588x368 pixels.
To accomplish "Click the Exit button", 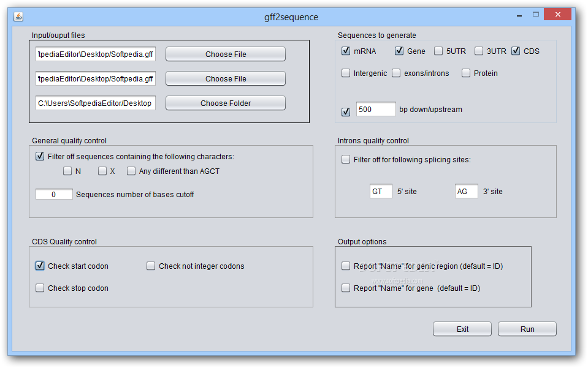I will pos(462,329).
